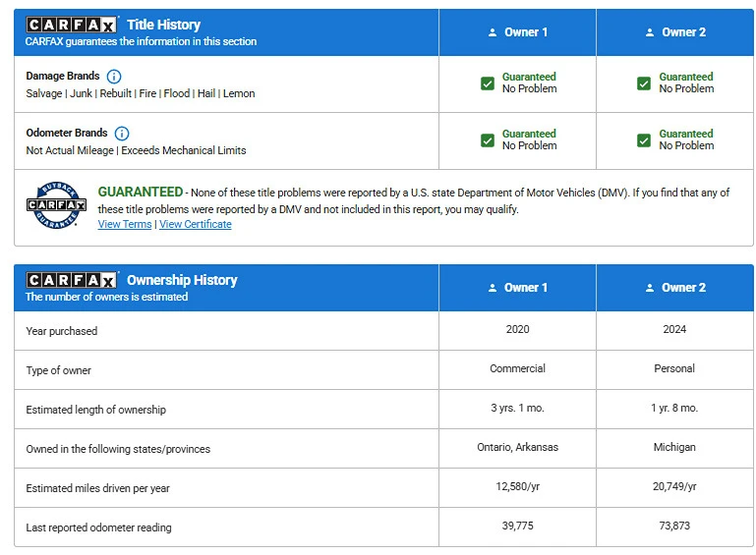Click the info icon beside Odometer Brands

click(x=122, y=133)
